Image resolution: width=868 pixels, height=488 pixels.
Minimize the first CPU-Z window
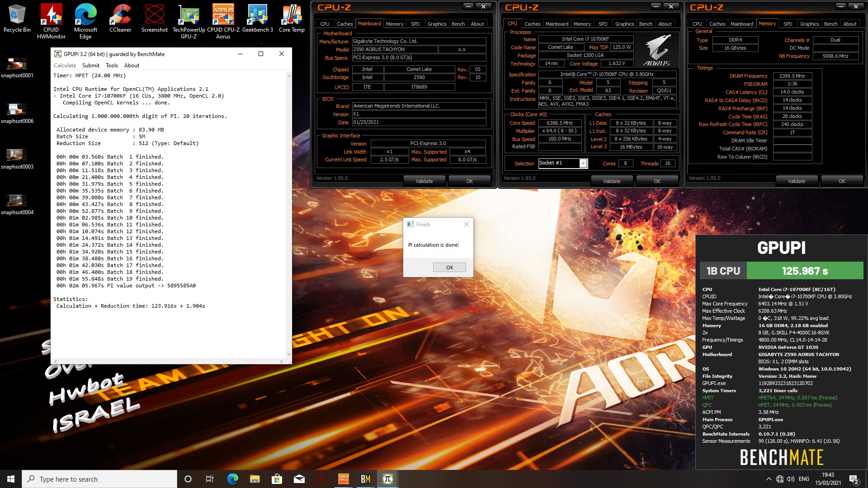pos(468,7)
